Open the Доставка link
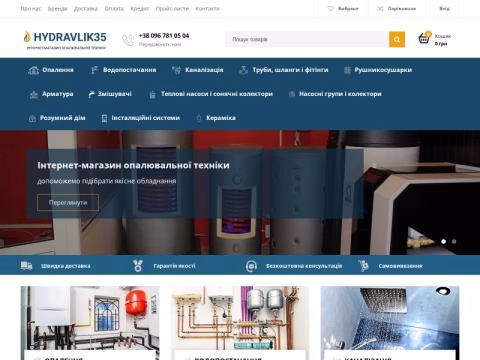The height and width of the screenshot is (360, 480). 86,9
